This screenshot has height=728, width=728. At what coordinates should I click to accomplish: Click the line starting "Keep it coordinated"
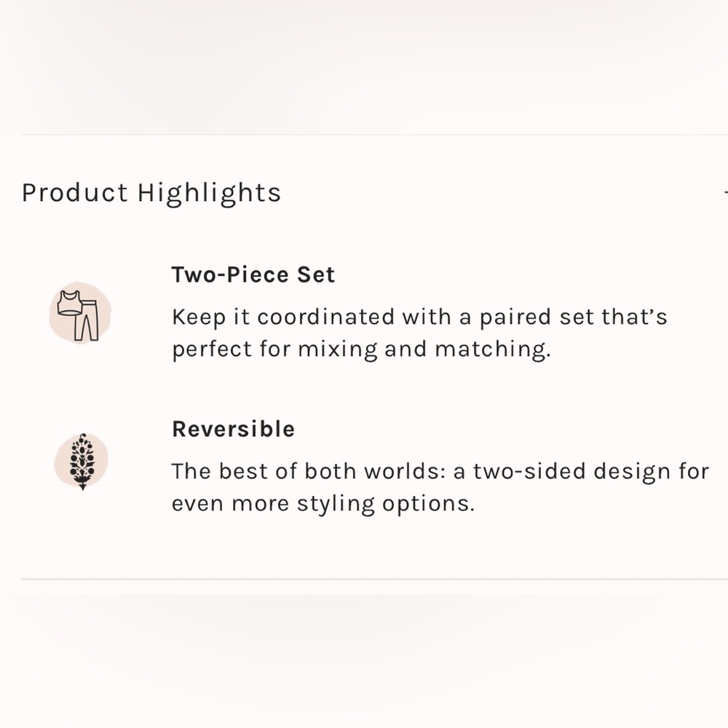(419, 317)
